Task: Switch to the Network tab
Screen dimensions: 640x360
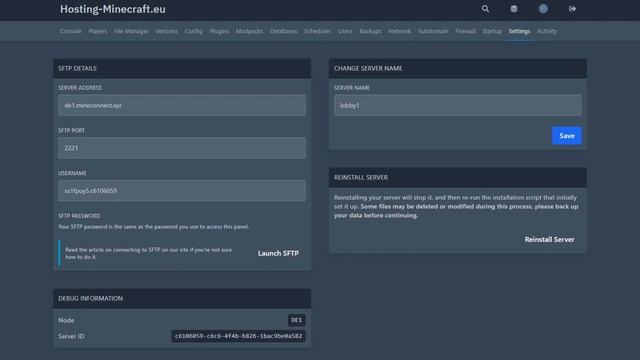Action: pyautogui.click(x=399, y=31)
